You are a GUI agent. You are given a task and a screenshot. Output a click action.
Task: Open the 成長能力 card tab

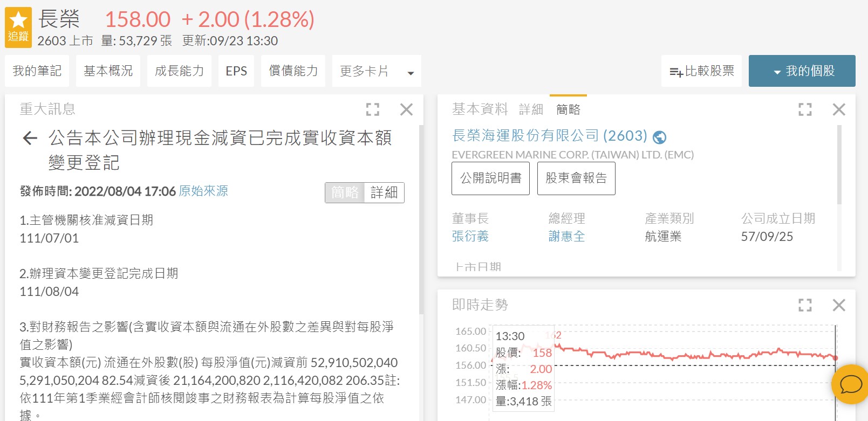179,71
